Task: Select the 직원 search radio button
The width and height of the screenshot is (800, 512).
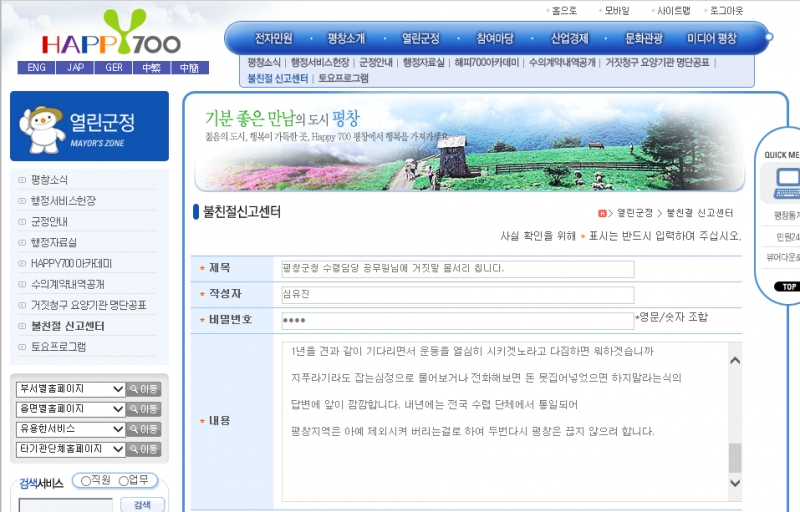Action: (x=86, y=481)
